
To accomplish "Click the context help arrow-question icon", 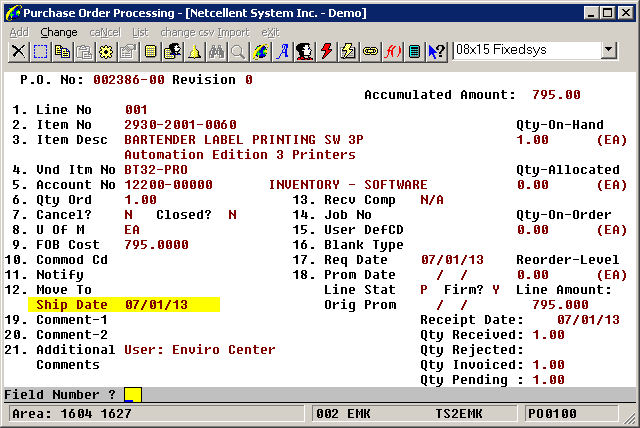I will pos(436,52).
